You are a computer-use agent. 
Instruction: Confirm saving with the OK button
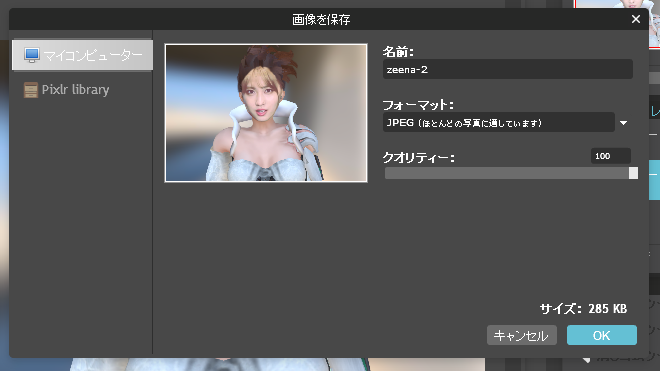tap(601, 335)
